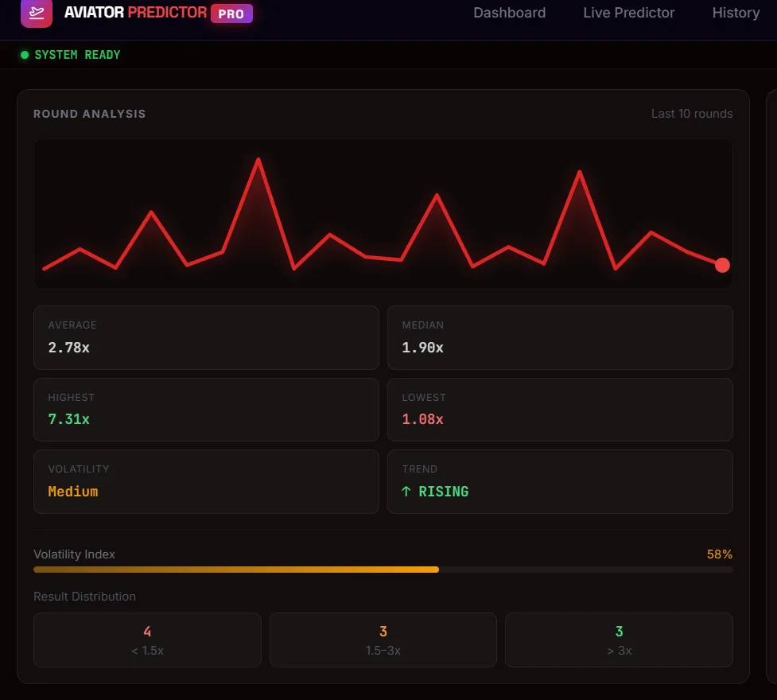Click the Median 1.90x stat card

tap(560, 337)
